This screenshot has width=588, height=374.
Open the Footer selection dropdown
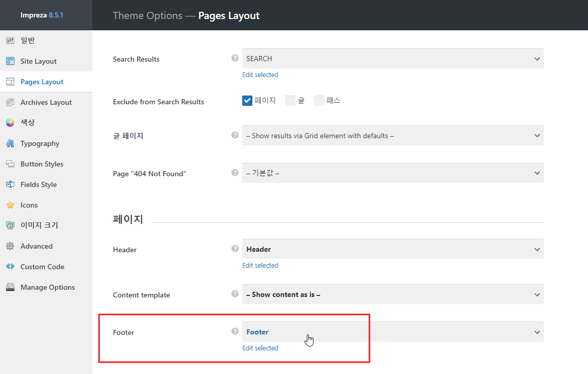[x=393, y=332]
